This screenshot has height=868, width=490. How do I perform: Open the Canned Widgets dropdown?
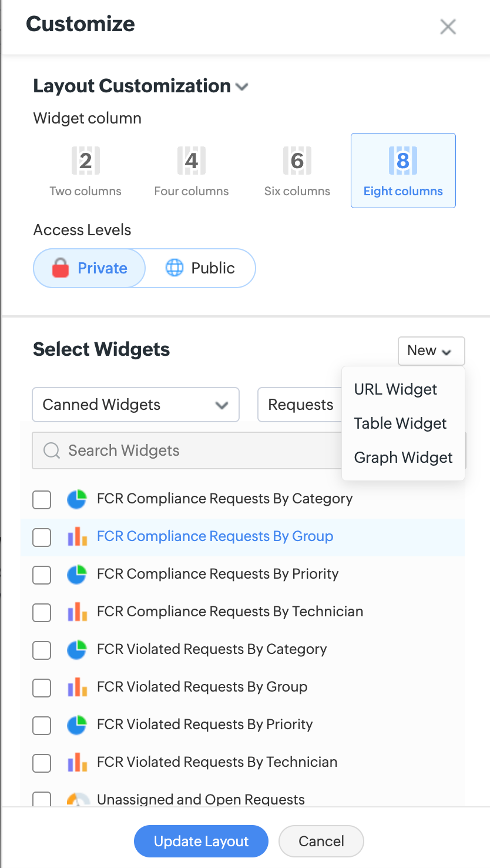[136, 405]
